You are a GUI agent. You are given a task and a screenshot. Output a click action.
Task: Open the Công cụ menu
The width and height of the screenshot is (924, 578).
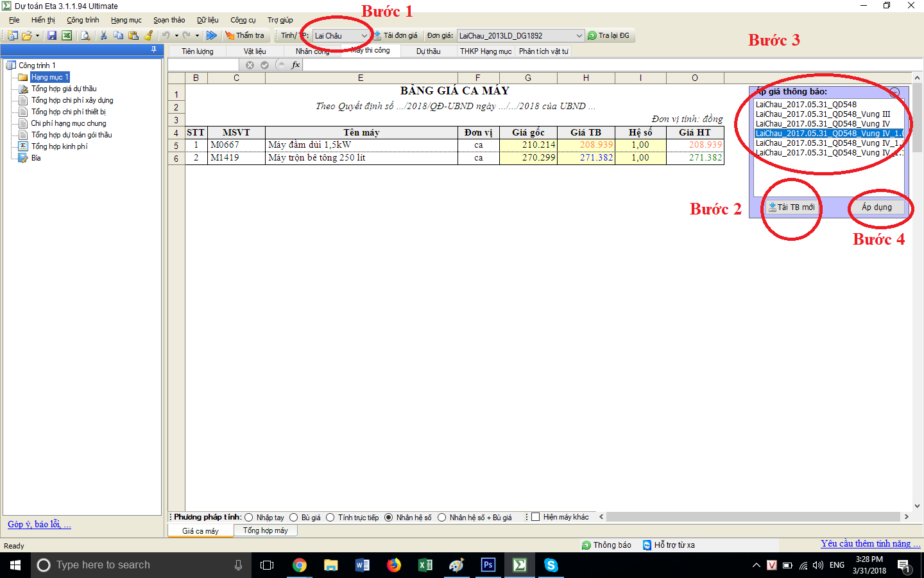click(243, 20)
